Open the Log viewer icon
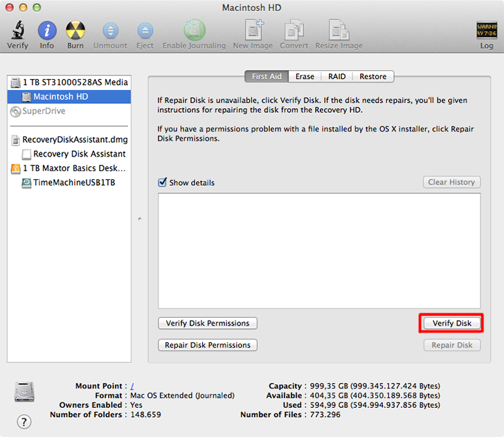504x437 pixels. (x=486, y=30)
